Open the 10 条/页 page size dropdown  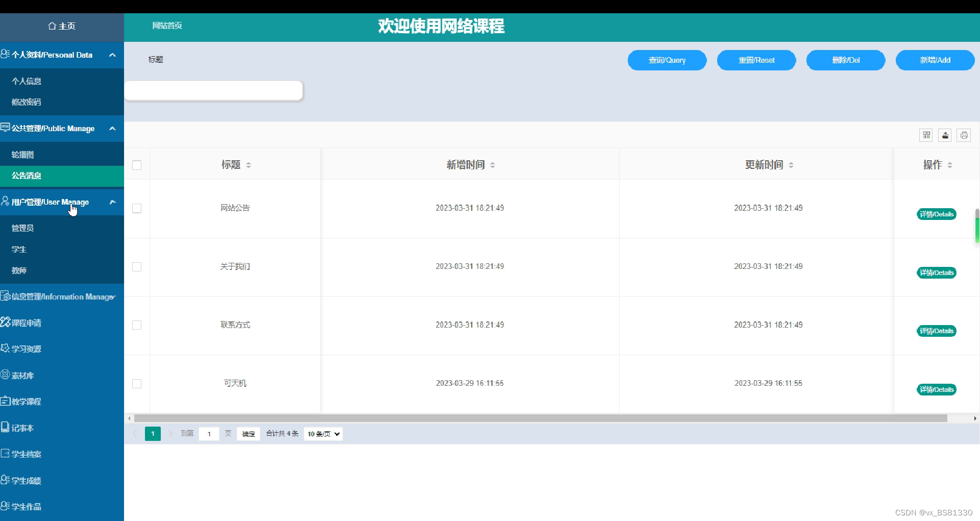[x=323, y=434]
